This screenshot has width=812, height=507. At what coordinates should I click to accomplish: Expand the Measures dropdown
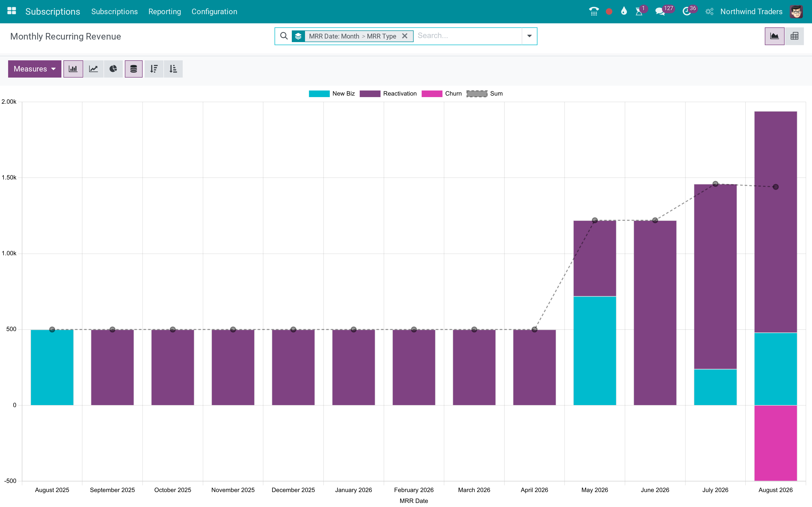35,69
